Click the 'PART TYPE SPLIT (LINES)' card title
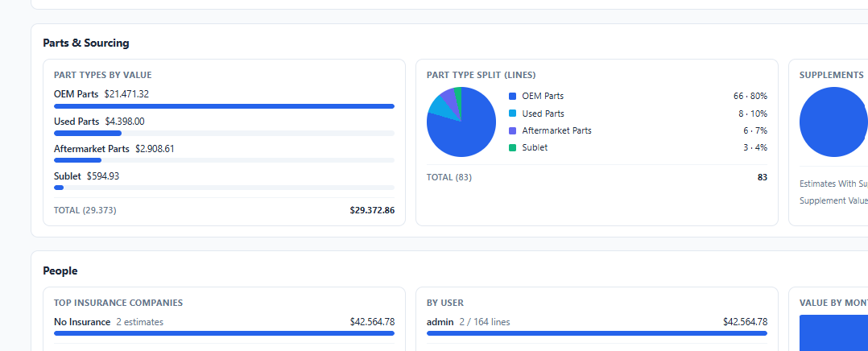Screen dimensions: 868x351 [x=481, y=76]
